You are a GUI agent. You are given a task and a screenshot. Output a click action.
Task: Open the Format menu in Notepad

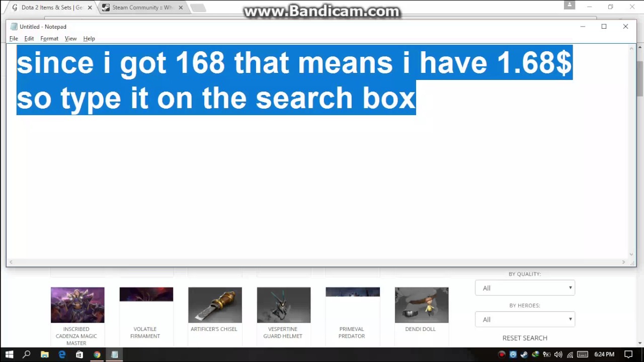coord(49,39)
